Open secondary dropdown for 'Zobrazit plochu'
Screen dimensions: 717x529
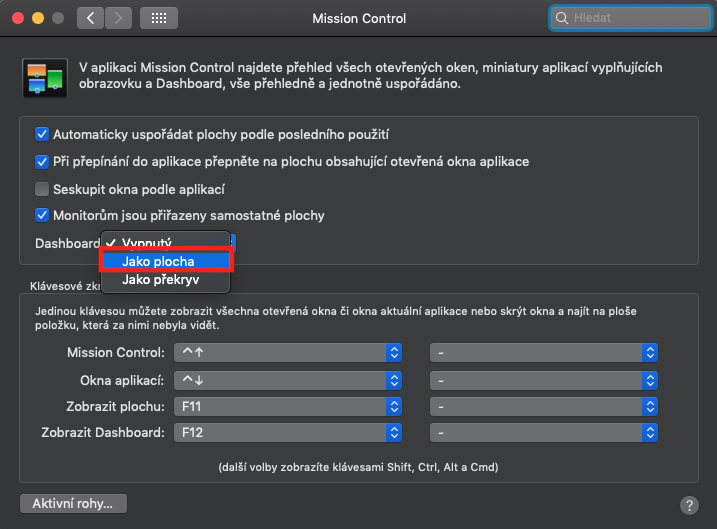543,406
